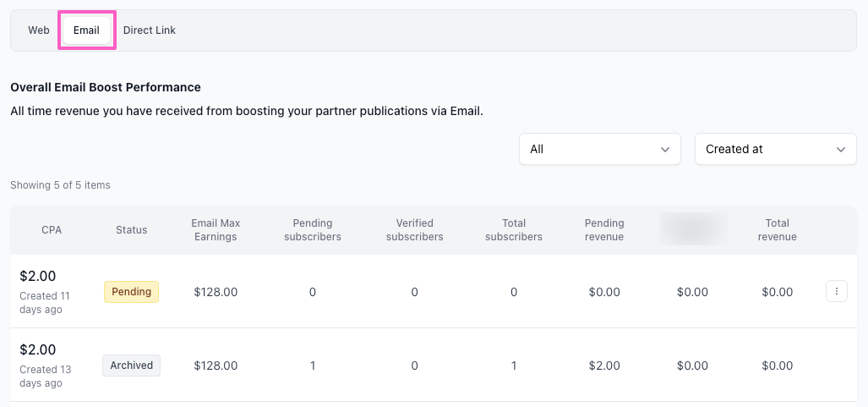The height and width of the screenshot is (407, 868).
Task: Click the Total revenue column header
Action: [777, 230]
